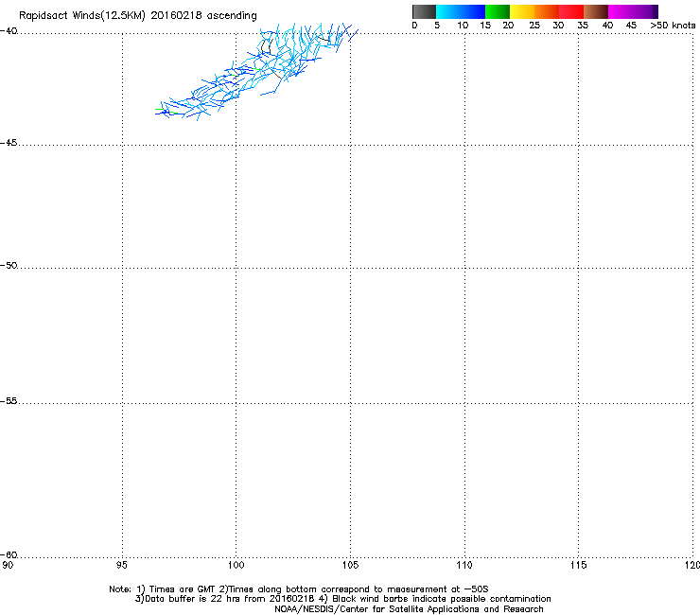Click the '110' longitude axis label
Screen dimensions: 700x615
[x=464, y=566]
